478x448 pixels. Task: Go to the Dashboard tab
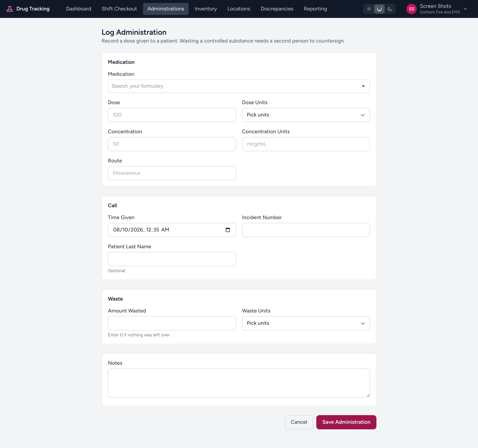[79, 9]
